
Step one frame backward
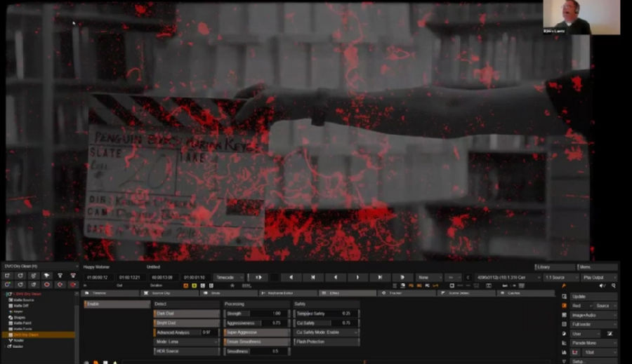(x=336, y=278)
